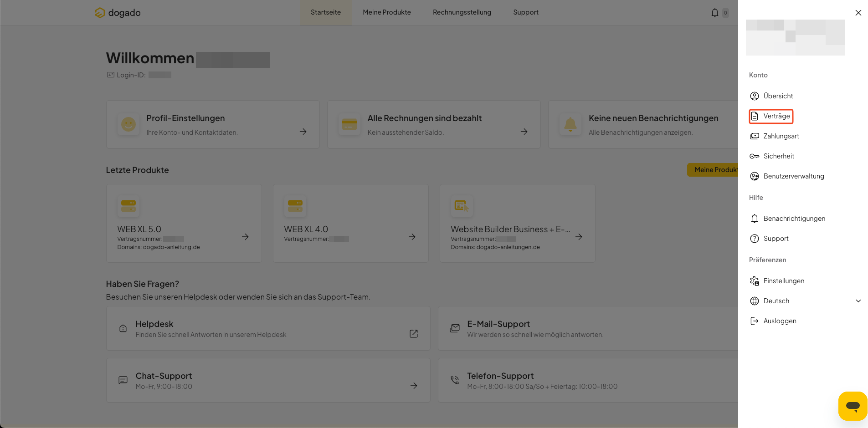
Task: Click the dogado logo
Action: (x=118, y=13)
